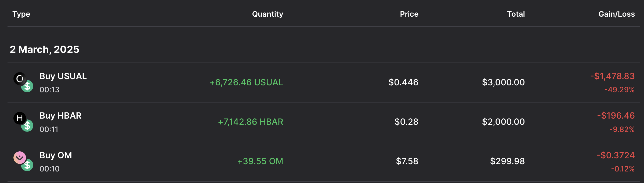Open the Buy USUAL transaction
Screen dimensions: 644x183
pos(63,76)
